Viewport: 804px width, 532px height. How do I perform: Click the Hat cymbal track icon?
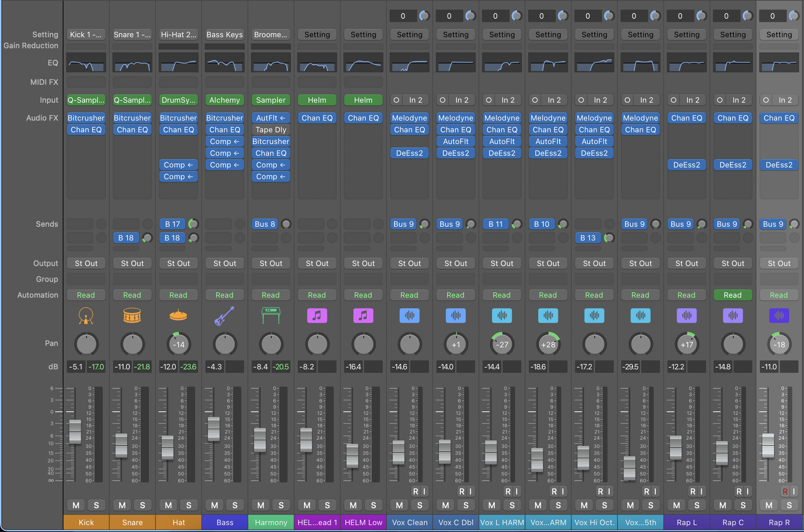(178, 316)
